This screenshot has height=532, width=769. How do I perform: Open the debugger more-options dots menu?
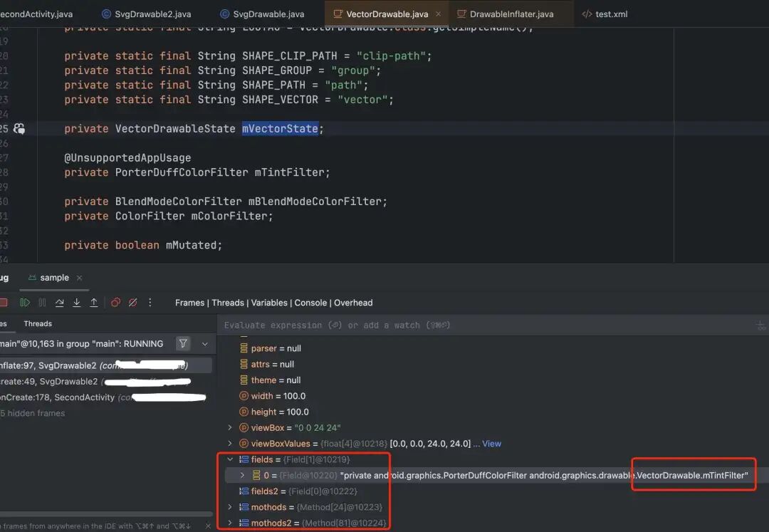point(150,303)
